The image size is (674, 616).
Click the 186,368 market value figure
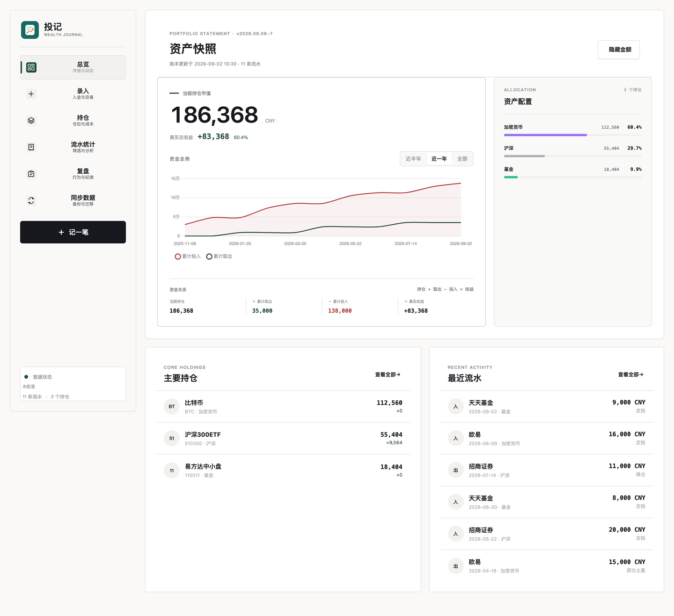215,115
